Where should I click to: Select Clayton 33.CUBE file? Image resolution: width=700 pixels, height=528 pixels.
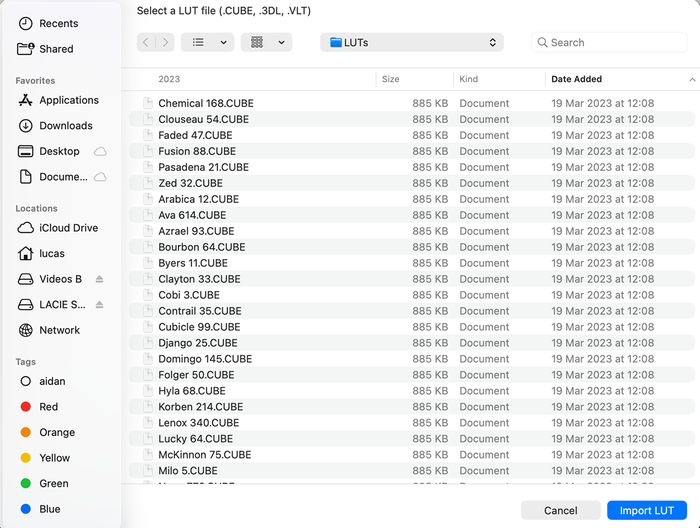[x=412, y=279]
